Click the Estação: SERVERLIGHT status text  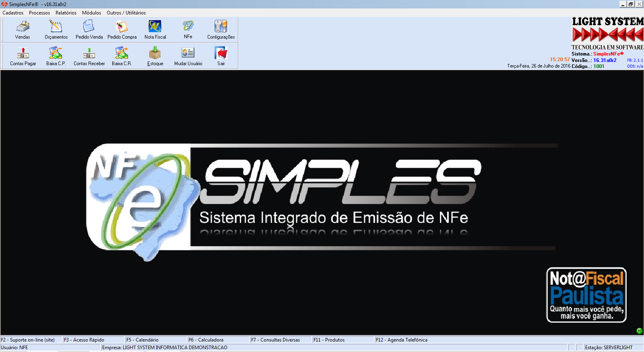(x=609, y=348)
